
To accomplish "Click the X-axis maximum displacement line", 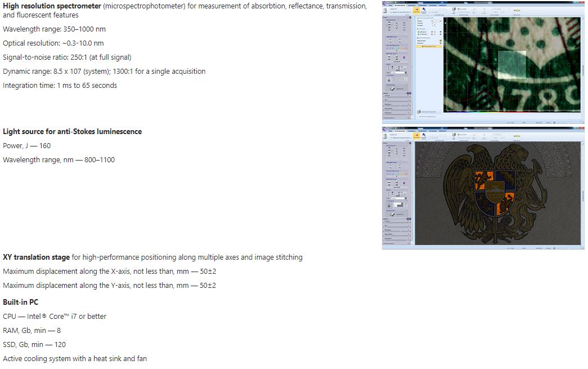I will point(110,272).
